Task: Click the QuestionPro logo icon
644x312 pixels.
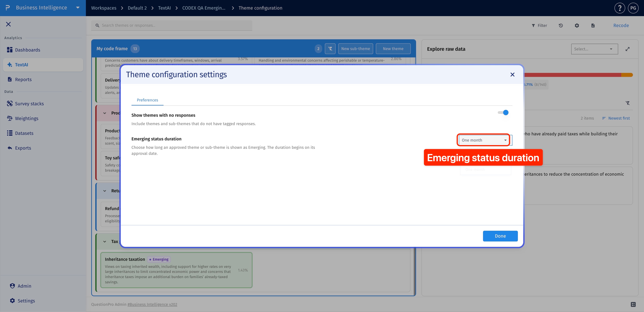Action: tap(8, 8)
